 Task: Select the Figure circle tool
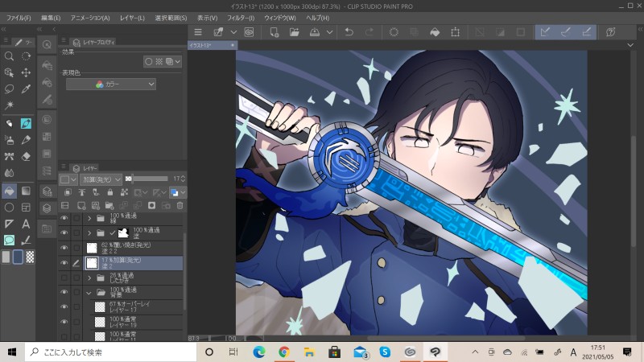(9, 208)
